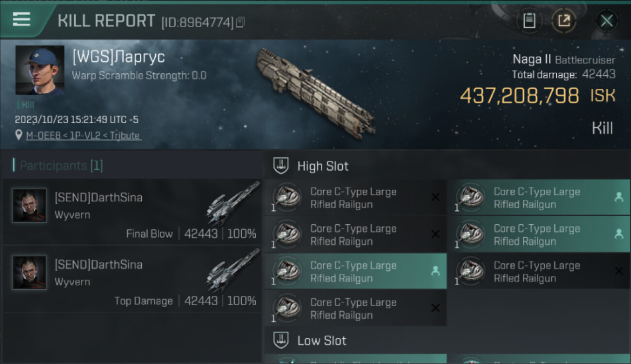The height and width of the screenshot is (364, 631).
Task: Click the Wyvern ship icon beside Top Damage
Action: [x=232, y=270]
